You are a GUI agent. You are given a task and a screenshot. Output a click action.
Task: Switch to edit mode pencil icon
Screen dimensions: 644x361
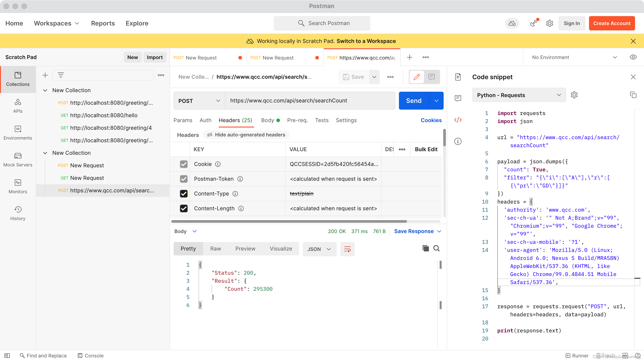(x=417, y=77)
